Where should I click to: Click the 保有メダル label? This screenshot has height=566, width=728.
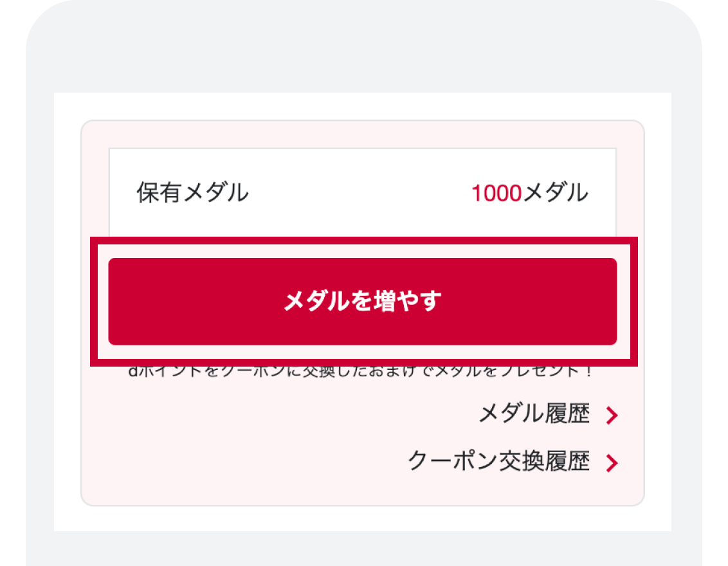(193, 192)
